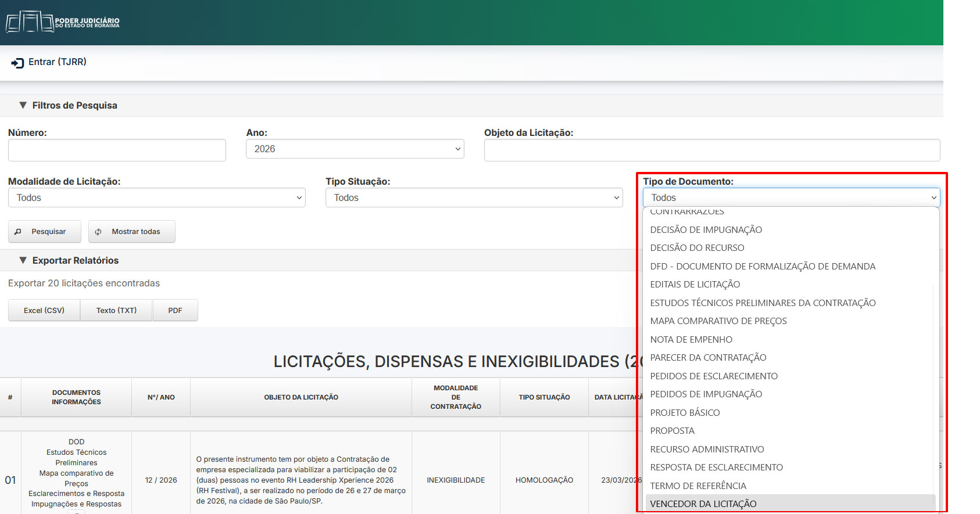Export results as Excel (CSV)

[44, 310]
